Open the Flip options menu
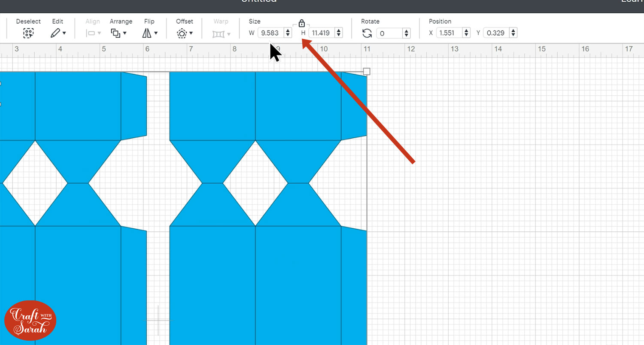The image size is (644, 345). (150, 33)
